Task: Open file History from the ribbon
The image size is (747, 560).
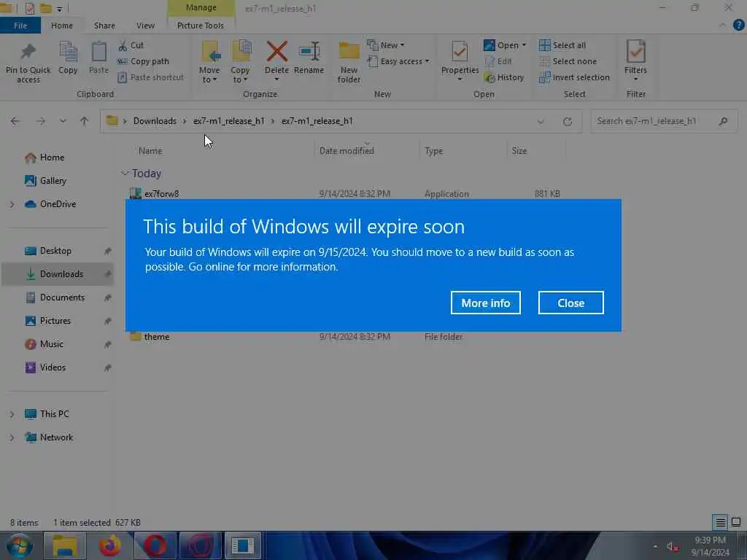Action: [503, 77]
